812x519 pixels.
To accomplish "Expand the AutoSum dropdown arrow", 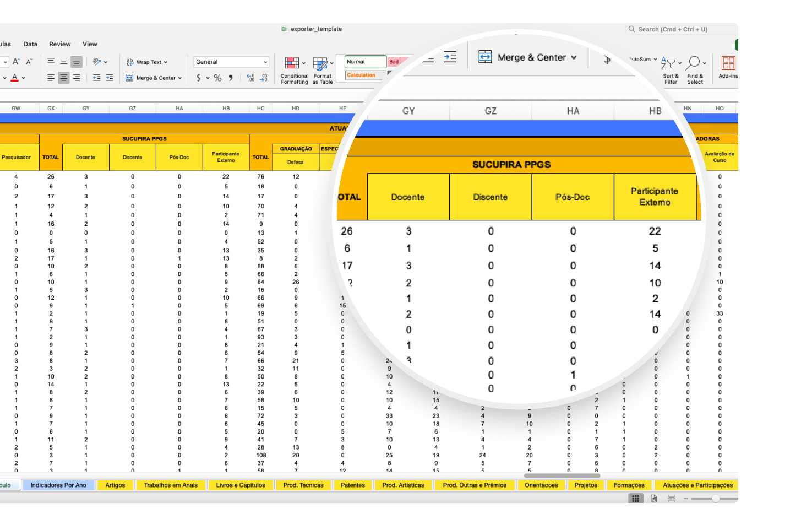I will coord(656,59).
